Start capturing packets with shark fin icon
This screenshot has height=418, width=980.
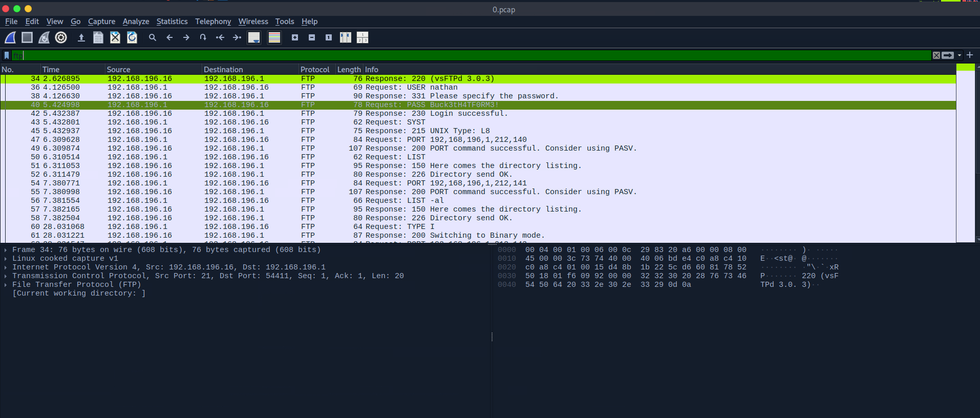click(x=10, y=37)
